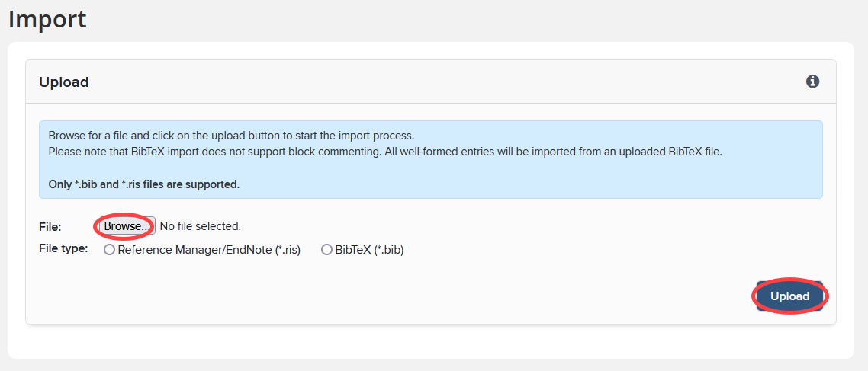Click the bold 'Only *.bib and *.ris' notice
Image resolution: width=868 pixels, height=371 pixels.
(x=143, y=184)
